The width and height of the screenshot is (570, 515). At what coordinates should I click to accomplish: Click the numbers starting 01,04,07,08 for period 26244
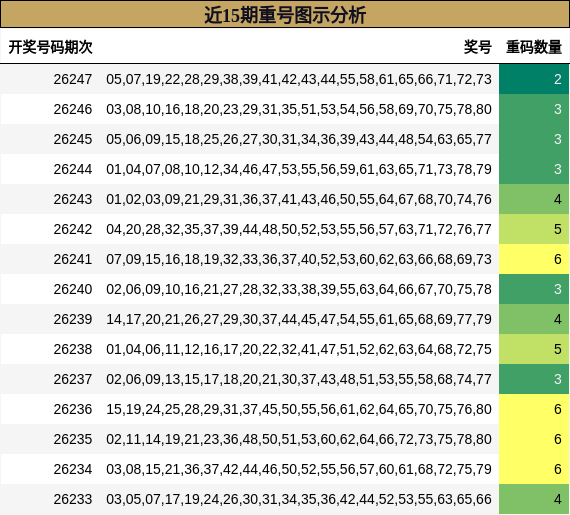coord(299,169)
